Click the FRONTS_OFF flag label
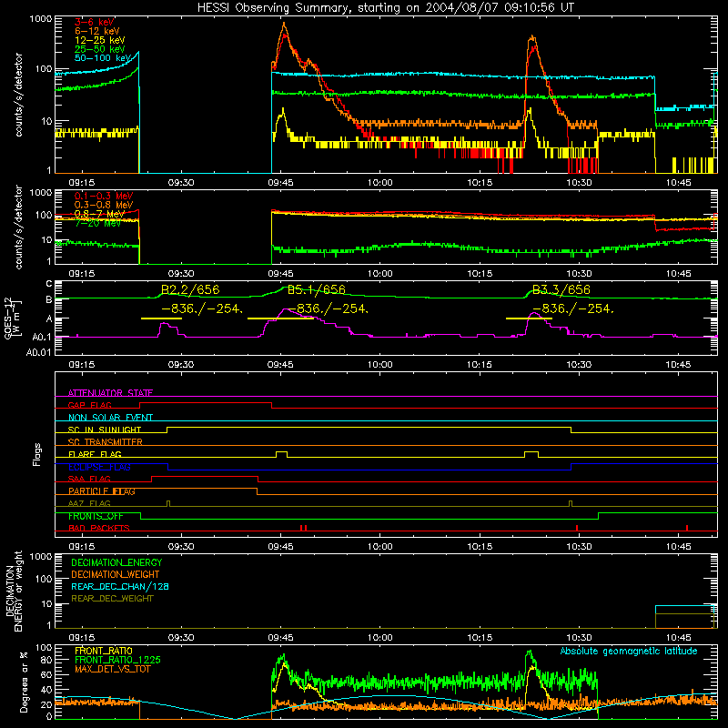The width and height of the screenshot is (728, 728). point(96,516)
